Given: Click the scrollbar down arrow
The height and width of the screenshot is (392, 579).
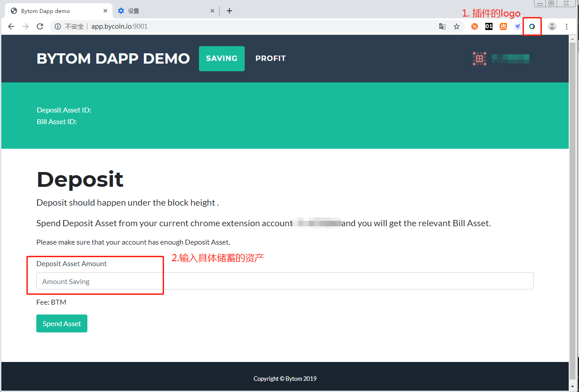Looking at the screenshot, I should tap(573, 387).
